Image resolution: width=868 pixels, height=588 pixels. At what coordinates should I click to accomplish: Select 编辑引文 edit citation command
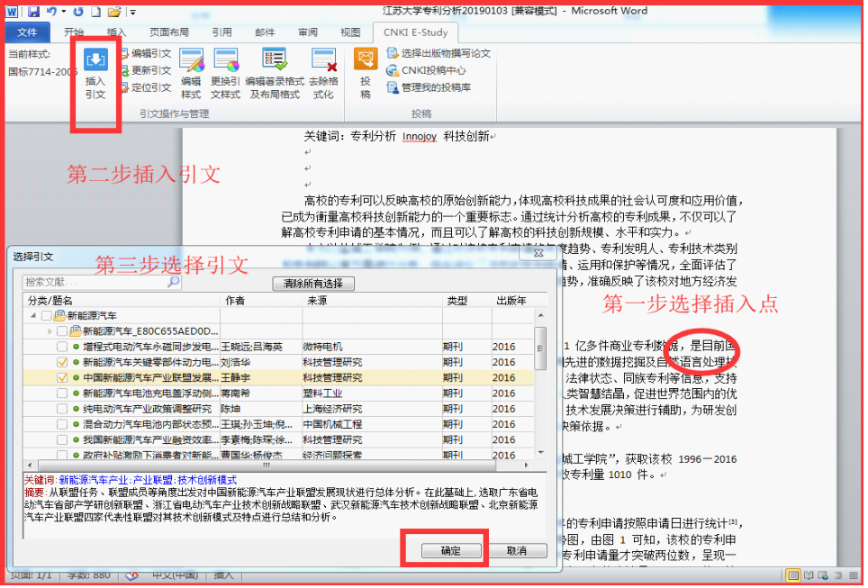pos(146,54)
